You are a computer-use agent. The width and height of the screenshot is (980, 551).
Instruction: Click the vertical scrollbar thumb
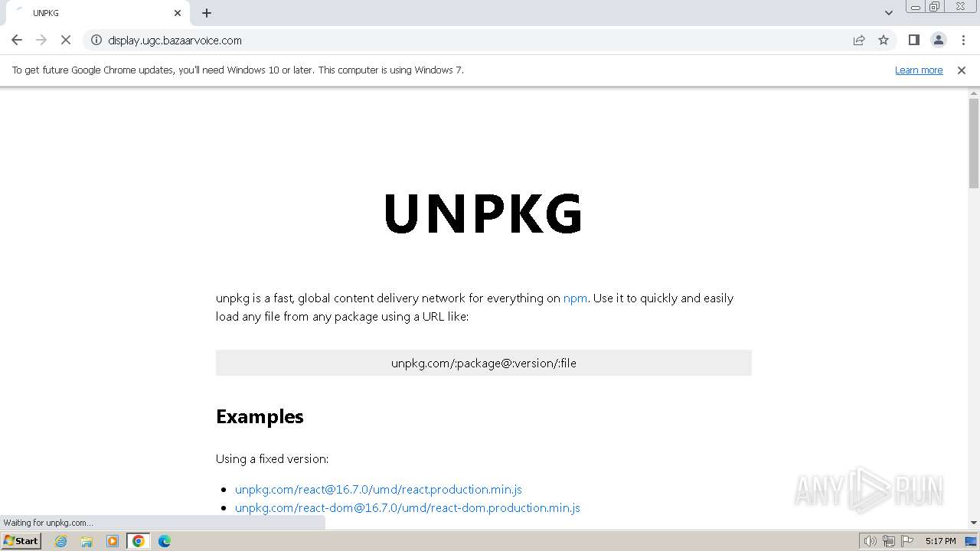pyautogui.click(x=974, y=143)
